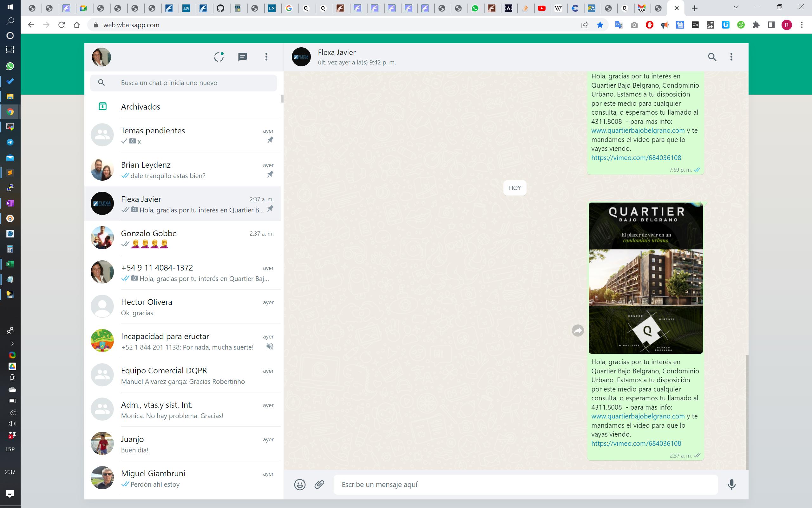Open Windows taskbar search

click(x=10, y=21)
